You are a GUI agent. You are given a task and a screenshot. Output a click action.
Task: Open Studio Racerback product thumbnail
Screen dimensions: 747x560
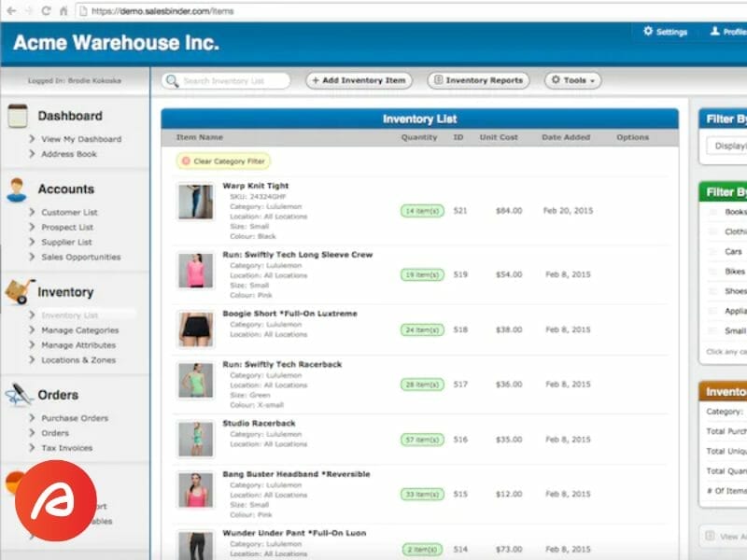196,439
